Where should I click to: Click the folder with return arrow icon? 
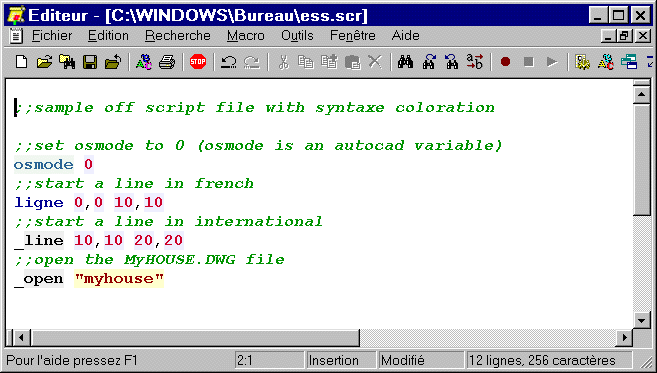(x=113, y=62)
